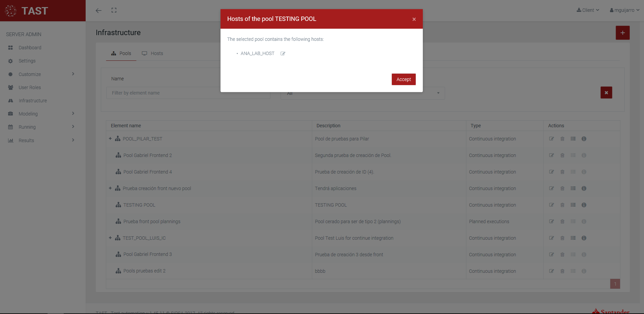This screenshot has height=314, width=644.
Task: Edit the ANA_LAB_HOST host entry
Action: pos(283,54)
